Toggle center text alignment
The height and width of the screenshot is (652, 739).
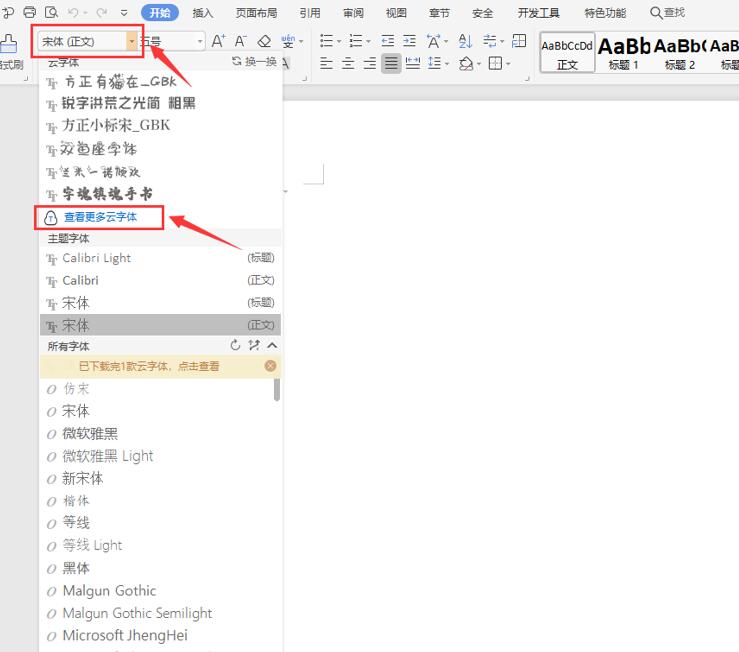pos(347,63)
